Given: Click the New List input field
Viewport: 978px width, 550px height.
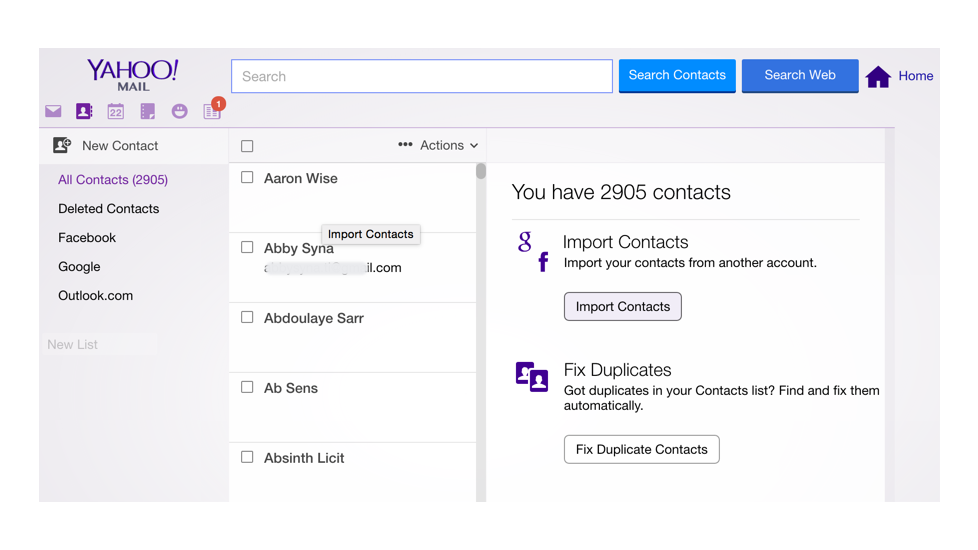Looking at the screenshot, I should 100,344.
